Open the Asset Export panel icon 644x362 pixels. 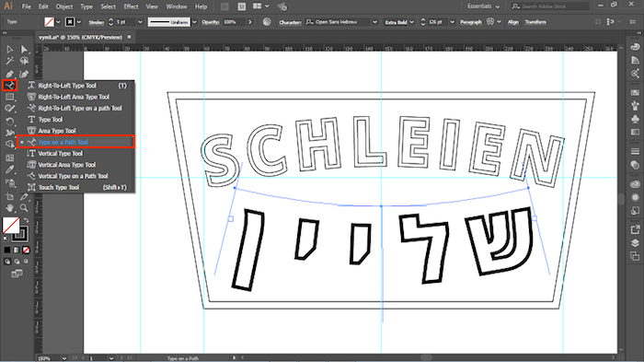(635, 229)
